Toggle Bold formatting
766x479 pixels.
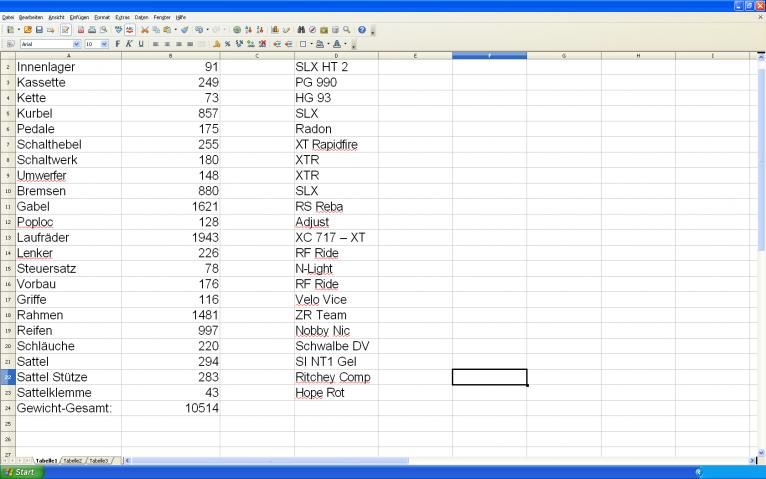point(117,44)
